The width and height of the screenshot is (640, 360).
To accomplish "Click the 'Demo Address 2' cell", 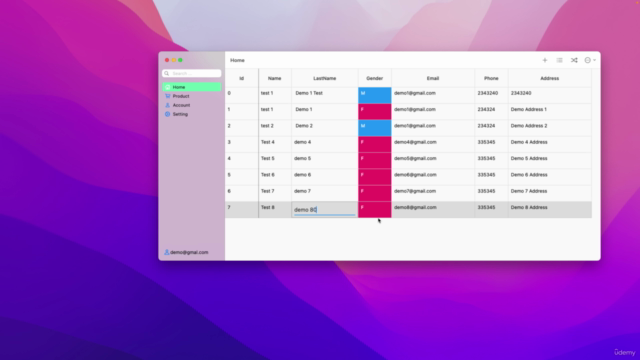I will point(550,128).
